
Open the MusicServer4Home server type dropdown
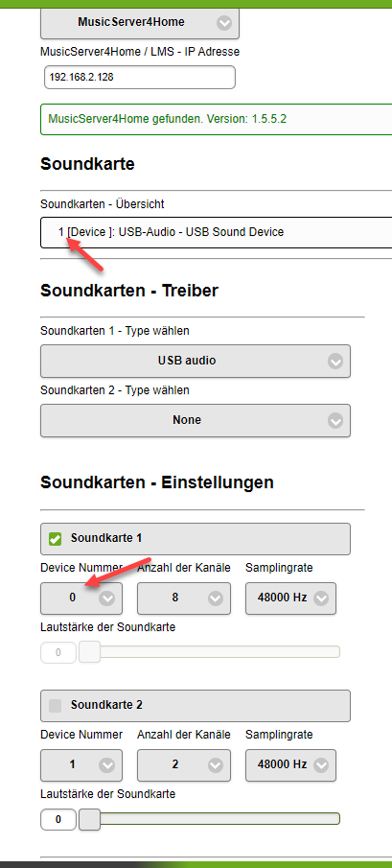140,23
